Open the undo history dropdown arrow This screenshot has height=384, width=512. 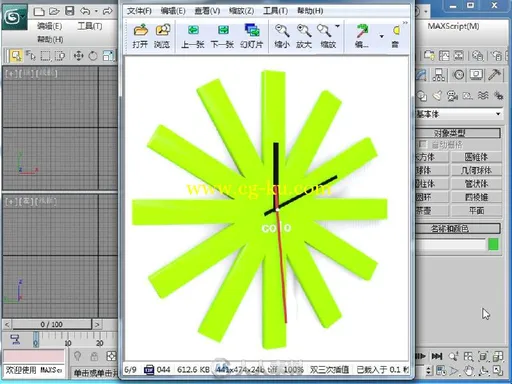tap(96, 12)
